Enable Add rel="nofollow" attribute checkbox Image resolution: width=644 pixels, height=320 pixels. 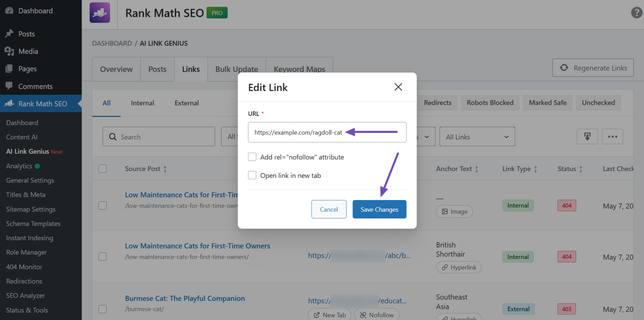coord(252,157)
